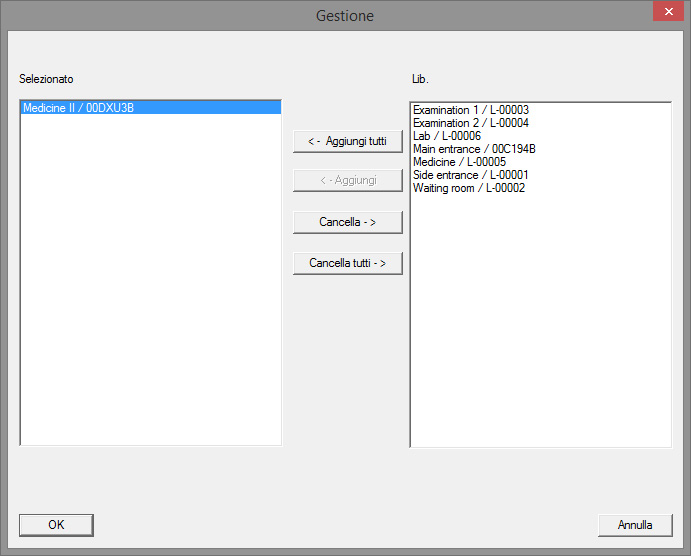Click the 'Cancella ->' button
This screenshot has height=556, width=691.
coord(347,222)
